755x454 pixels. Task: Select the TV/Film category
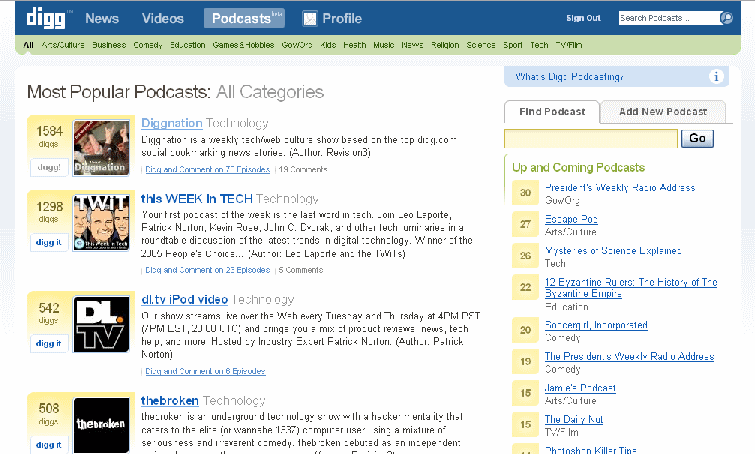569,45
